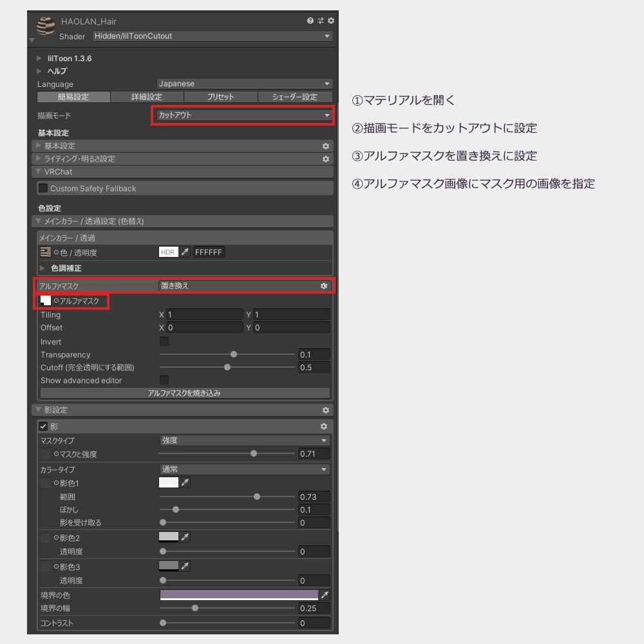Open gear menu on 影 checkbox row

[324, 426]
